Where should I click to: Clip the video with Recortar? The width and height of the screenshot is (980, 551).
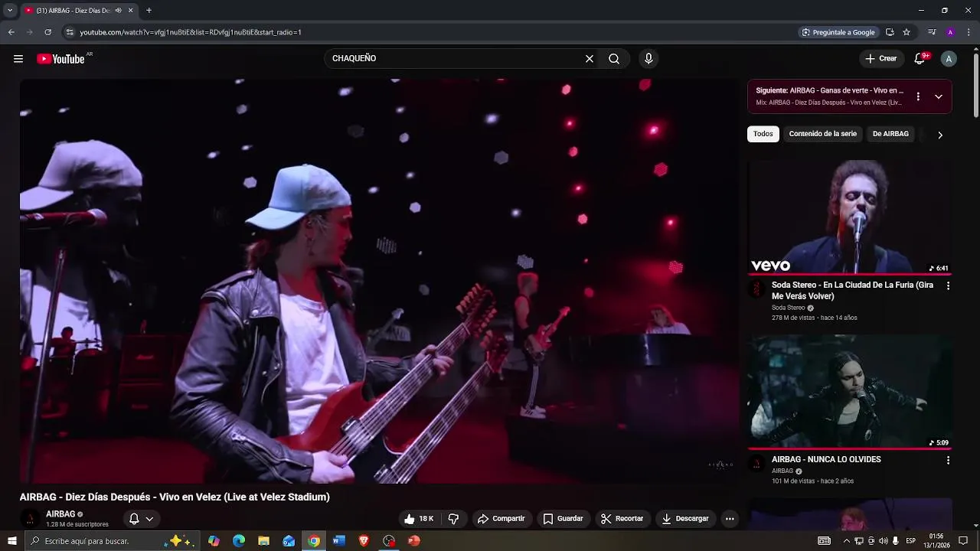[622, 519]
